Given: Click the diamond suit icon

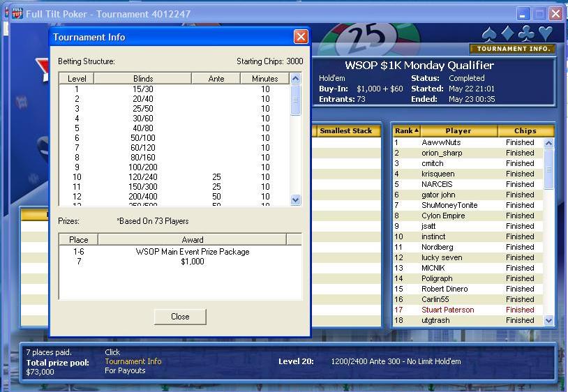Looking at the screenshot, I should [507, 33].
